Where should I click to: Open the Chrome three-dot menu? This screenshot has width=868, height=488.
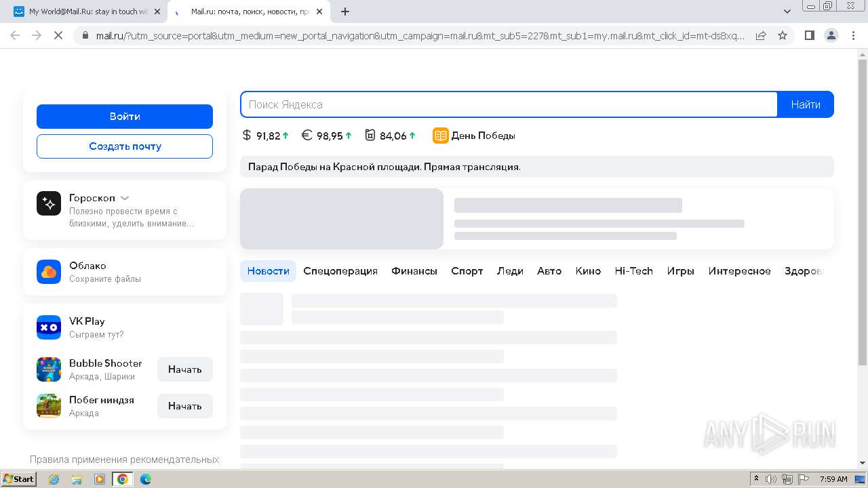(853, 35)
